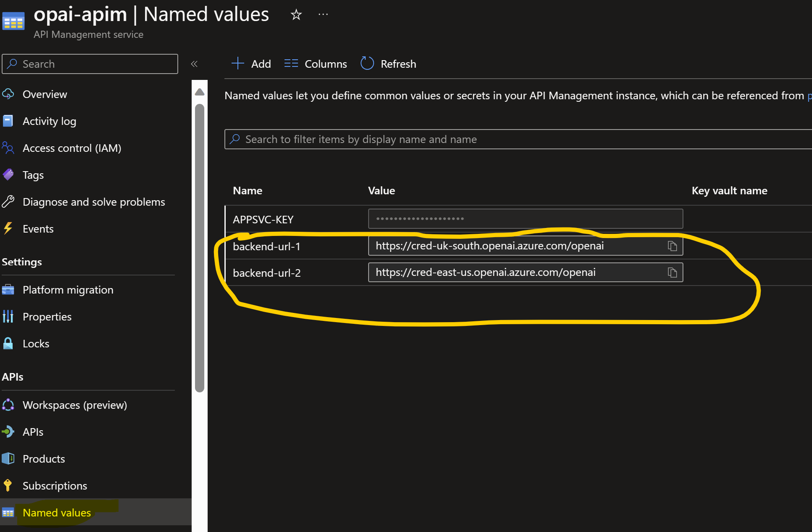Viewport: 812px width, 532px height.
Task: Select the Events lightning bolt icon
Action: (8, 228)
